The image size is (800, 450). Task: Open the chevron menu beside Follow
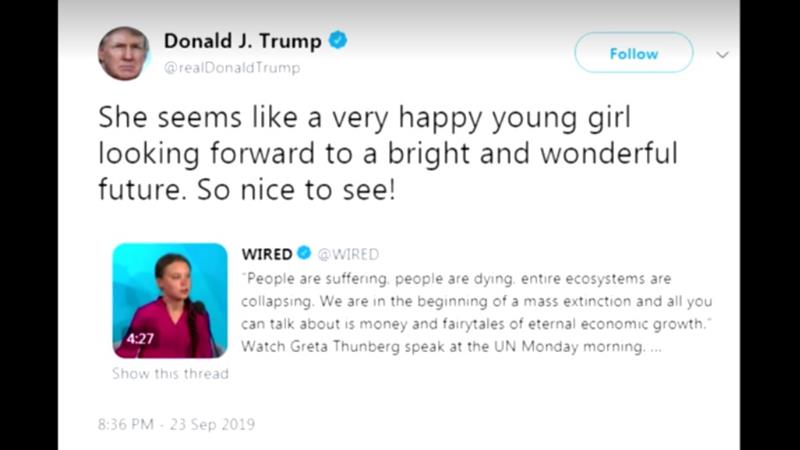(723, 55)
